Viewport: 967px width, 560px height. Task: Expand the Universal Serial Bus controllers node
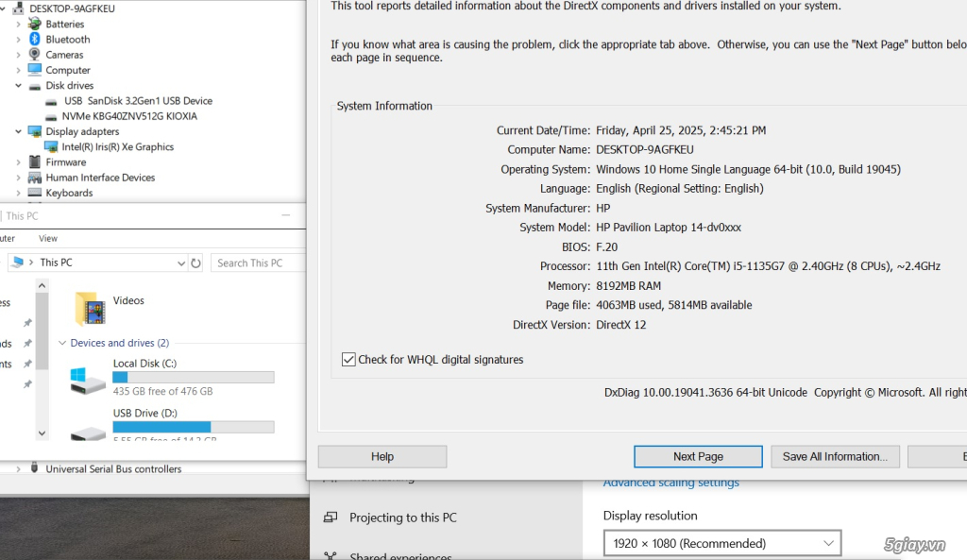click(18, 468)
